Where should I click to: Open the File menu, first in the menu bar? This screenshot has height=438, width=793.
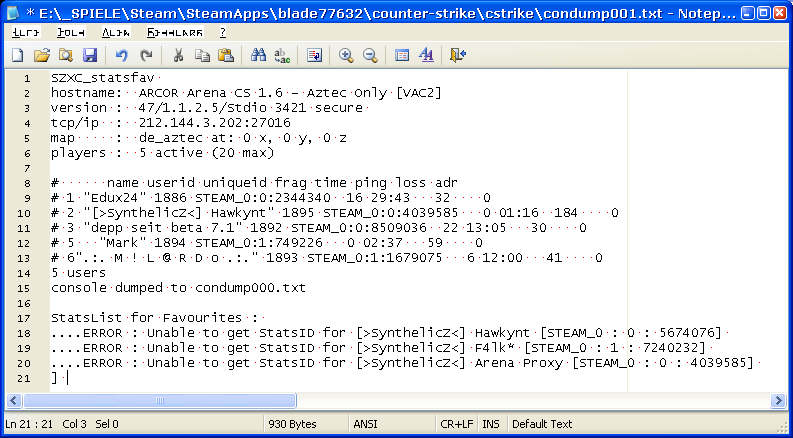coord(26,33)
